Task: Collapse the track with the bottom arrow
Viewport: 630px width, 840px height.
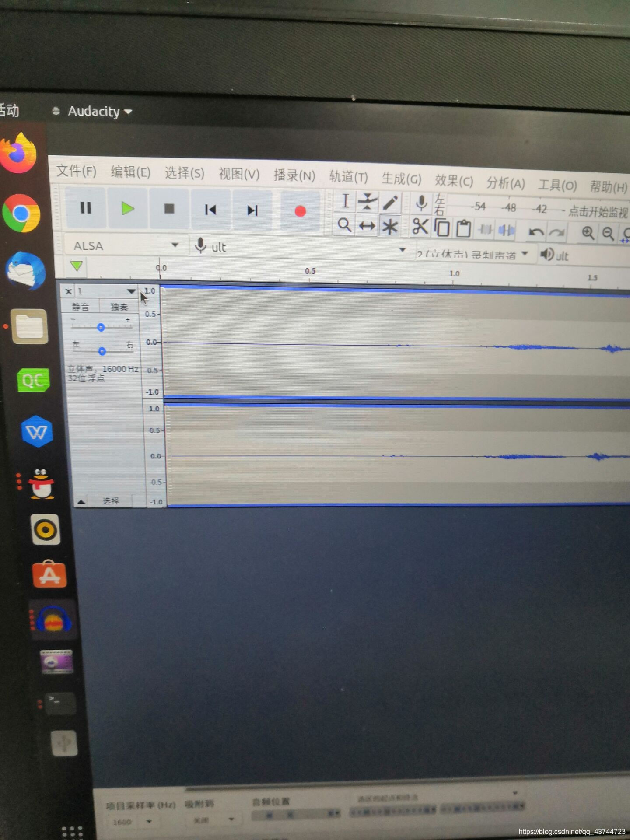Action: pos(81,502)
